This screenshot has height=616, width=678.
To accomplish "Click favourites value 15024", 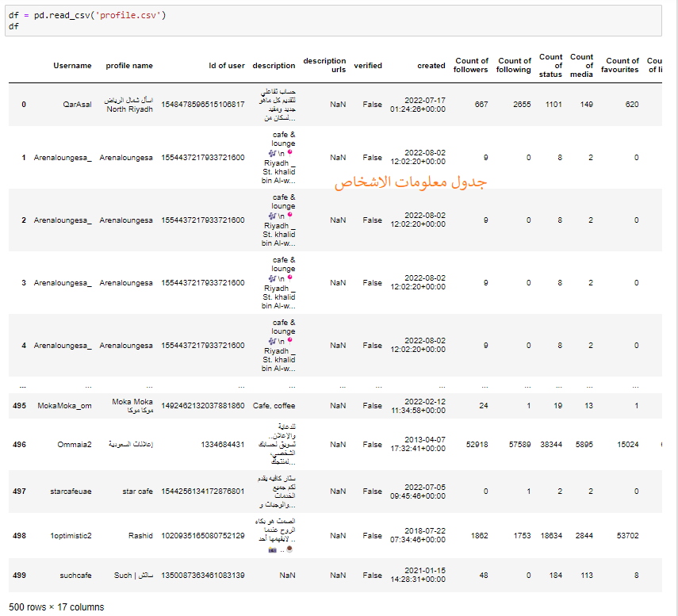I will click(628, 445).
